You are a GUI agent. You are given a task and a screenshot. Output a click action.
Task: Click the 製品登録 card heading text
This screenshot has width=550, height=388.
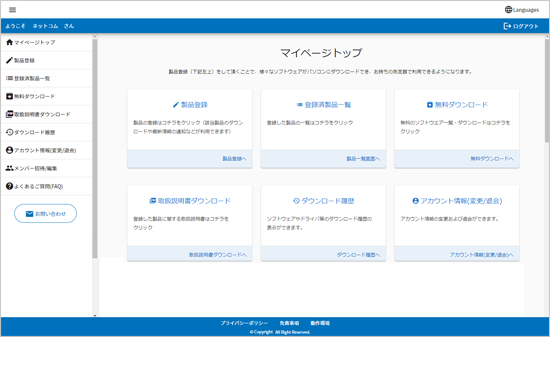click(x=194, y=105)
